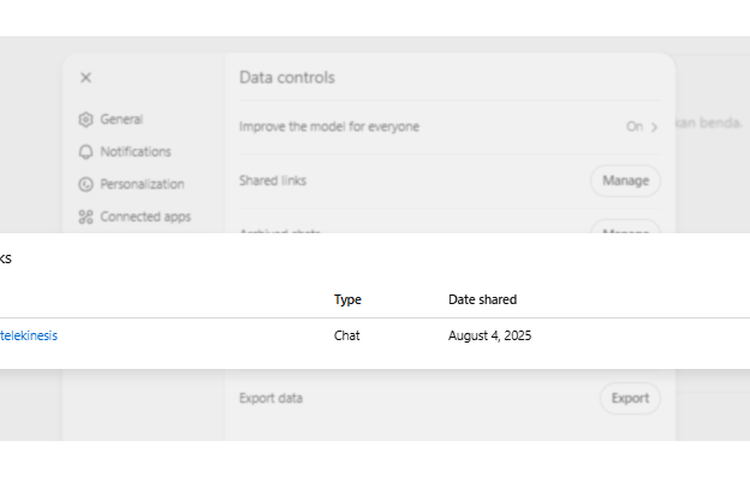Click the Export button for Export data

coord(630,398)
